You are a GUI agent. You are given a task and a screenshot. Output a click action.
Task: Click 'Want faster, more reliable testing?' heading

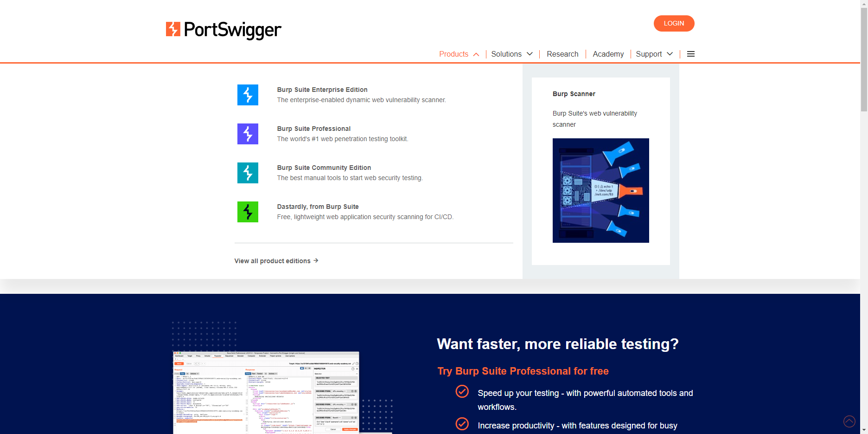[x=558, y=344]
